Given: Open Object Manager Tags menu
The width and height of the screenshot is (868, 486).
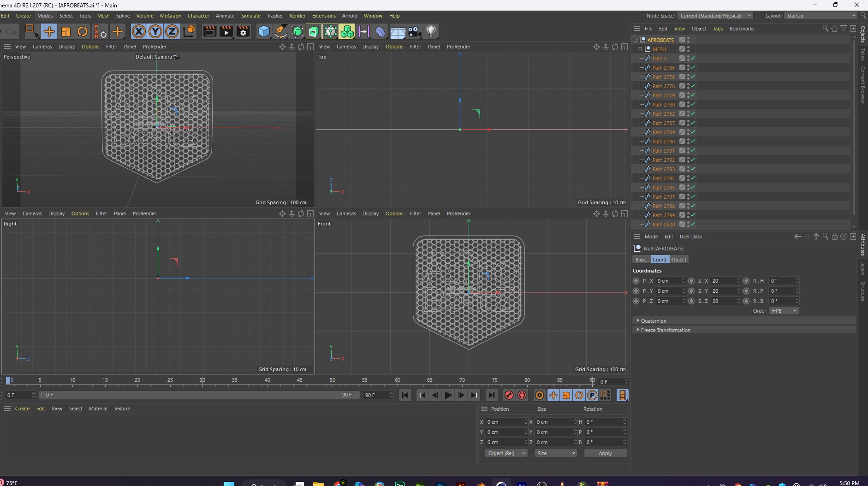Looking at the screenshot, I should coord(718,29).
